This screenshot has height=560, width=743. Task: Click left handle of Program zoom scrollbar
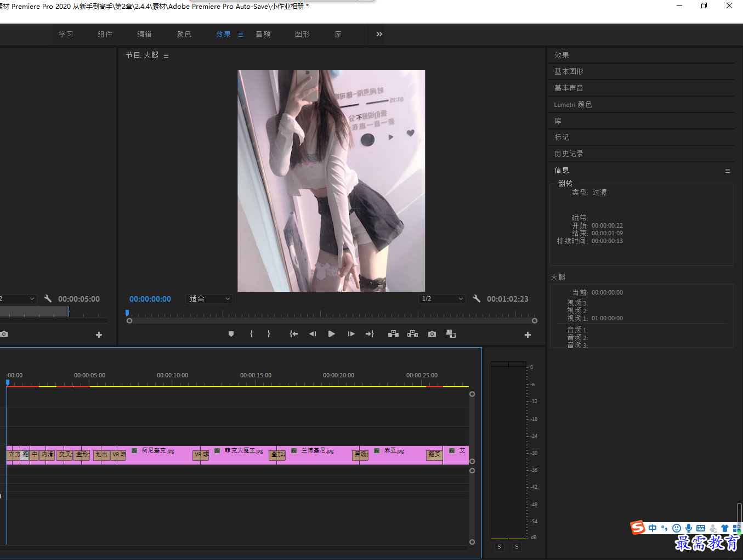[x=129, y=321]
